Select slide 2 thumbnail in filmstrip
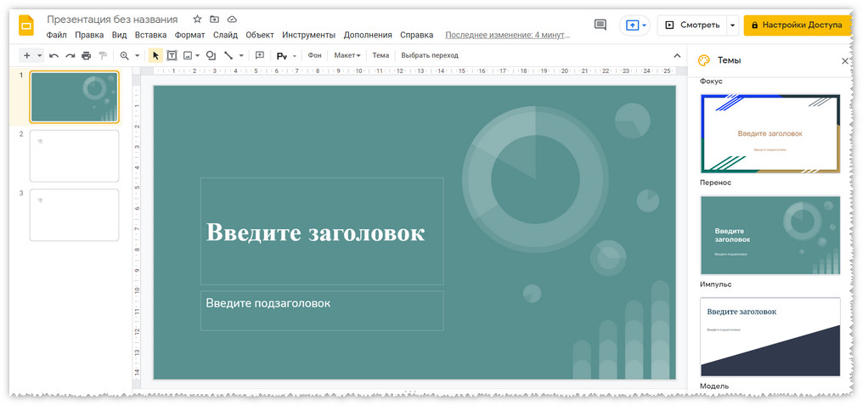Image resolution: width=868 pixels, height=411 pixels. [x=75, y=155]
